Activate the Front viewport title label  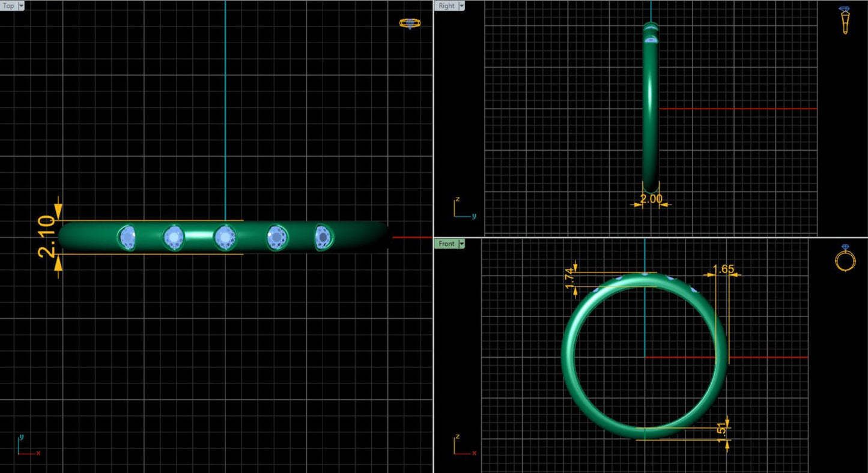446,244
